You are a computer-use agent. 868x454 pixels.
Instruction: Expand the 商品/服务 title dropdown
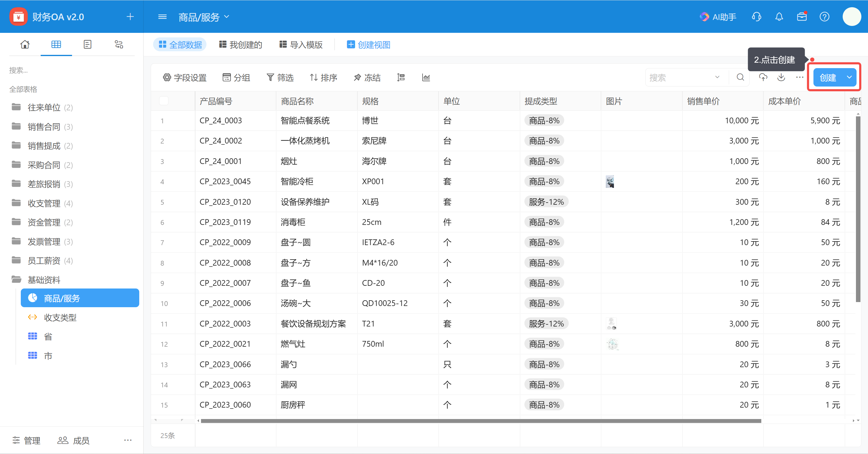point(227,17)
